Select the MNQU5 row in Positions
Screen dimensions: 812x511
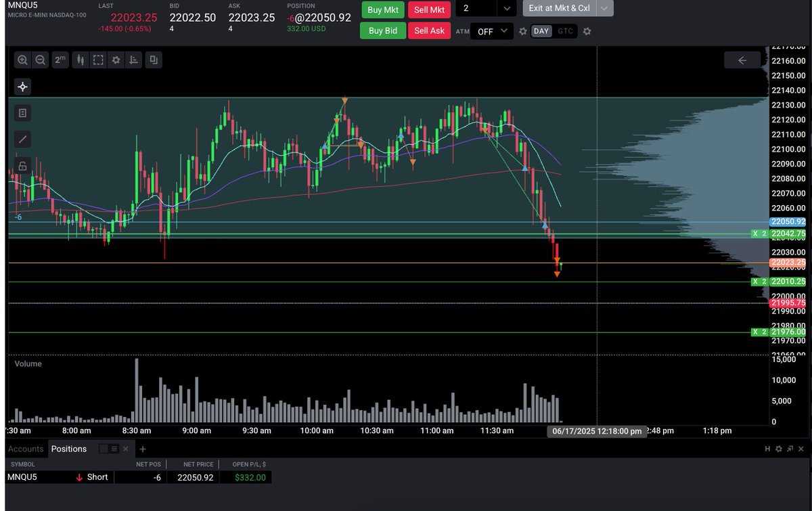(139, 477)
